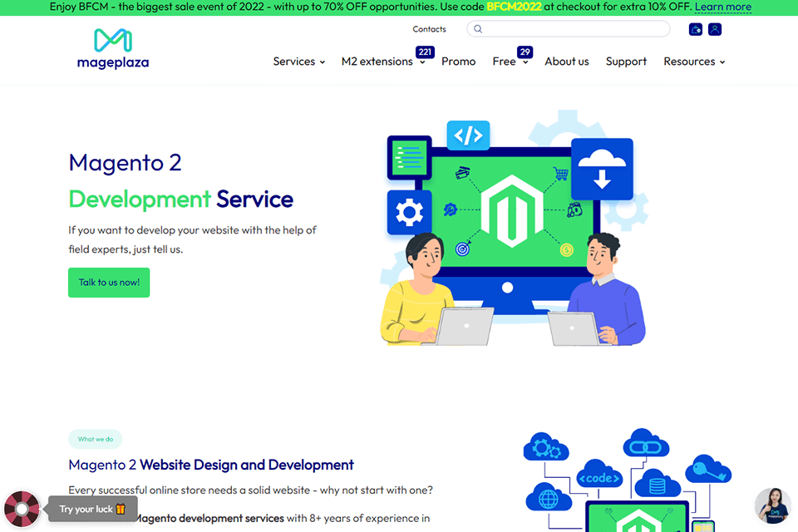Click the Magento 2 hero illustration

[x=514, y=228]
